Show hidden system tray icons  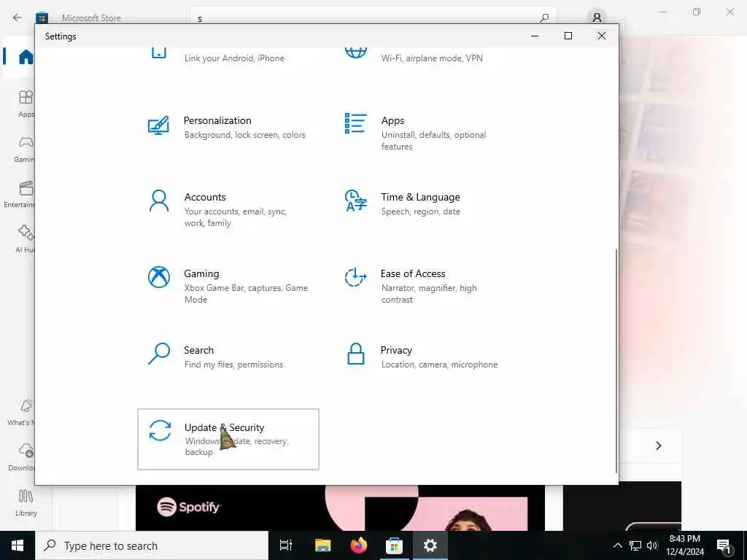[x=617, y=545]
